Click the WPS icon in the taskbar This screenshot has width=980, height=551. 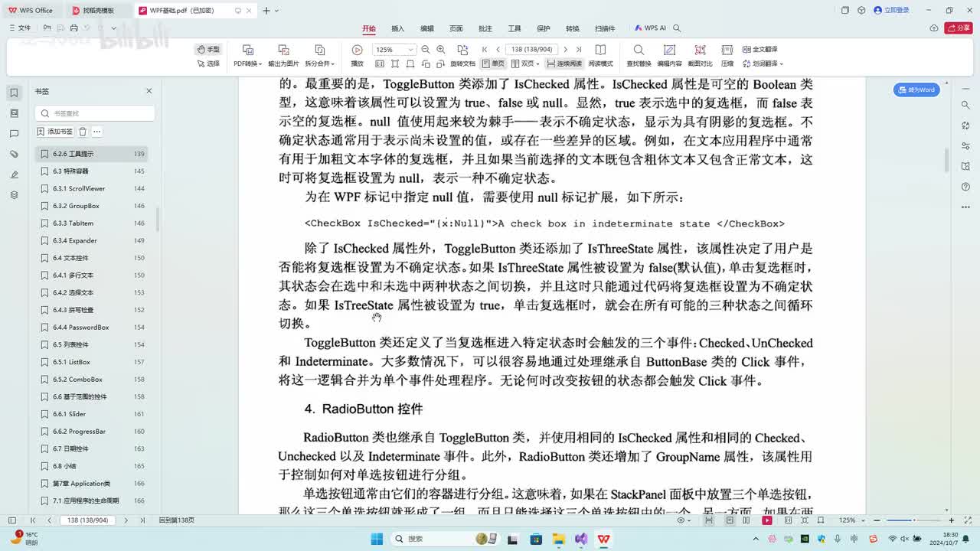coord(603,539)
